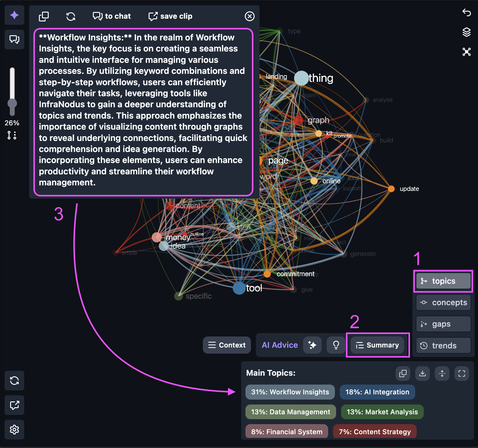Click the 'specific' node in the graph
Viewport: 478px width, 448px height.
(178, 296)
